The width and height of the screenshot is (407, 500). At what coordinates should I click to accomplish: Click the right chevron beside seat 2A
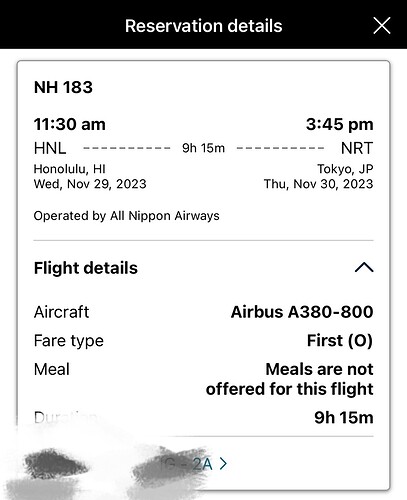[x=223, y=464]
